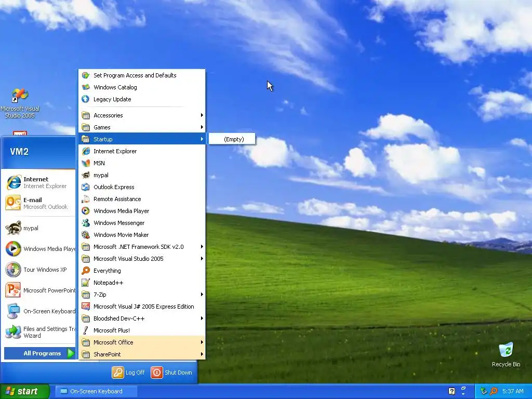Expand the Games submenu arrow

202,127
